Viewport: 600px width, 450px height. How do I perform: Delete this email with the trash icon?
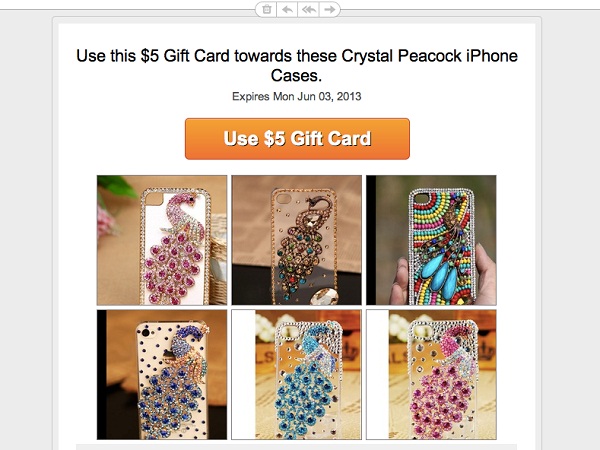[x=267, y=9]
